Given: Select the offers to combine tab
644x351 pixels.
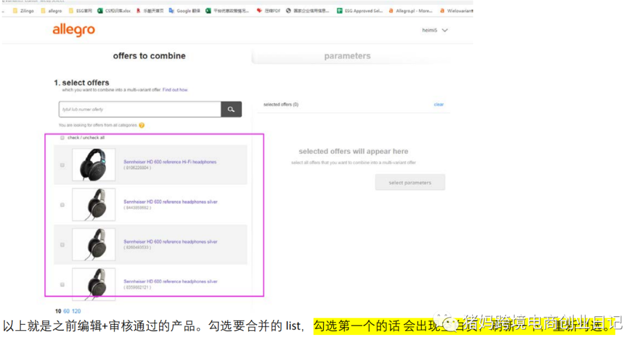Looking at the screenshot, I should coord(149,55).
